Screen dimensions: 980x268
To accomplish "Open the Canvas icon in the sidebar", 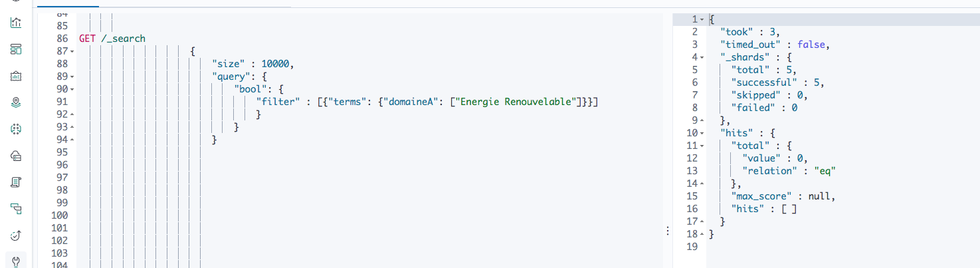I will (x=17, y=76).
